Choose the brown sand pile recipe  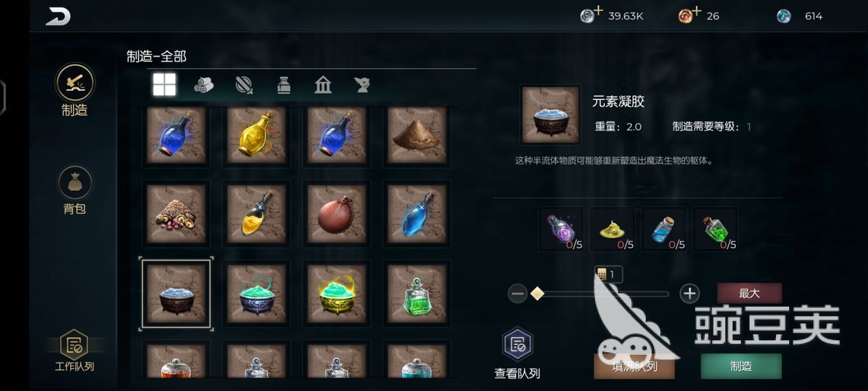[417, 135]
